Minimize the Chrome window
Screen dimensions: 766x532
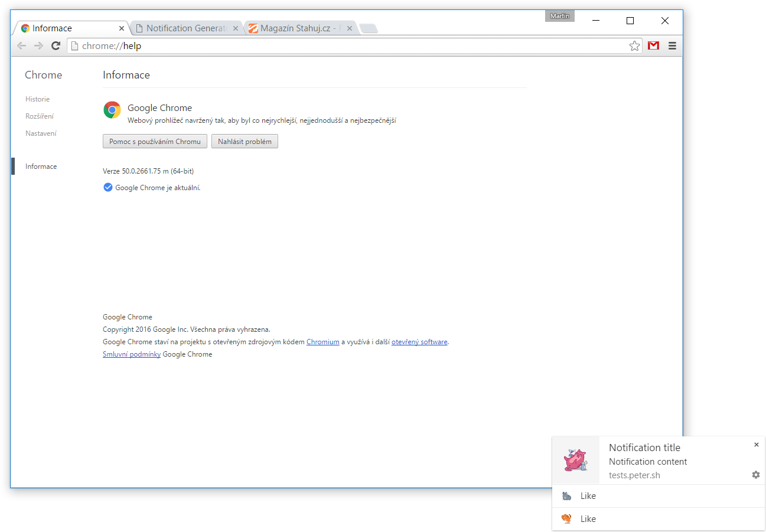click(x=595, y=21)
